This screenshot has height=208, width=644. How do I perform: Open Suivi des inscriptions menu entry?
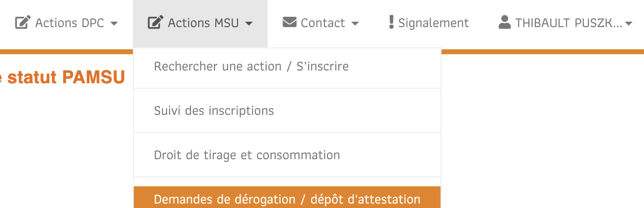click(x=287, y=111)
